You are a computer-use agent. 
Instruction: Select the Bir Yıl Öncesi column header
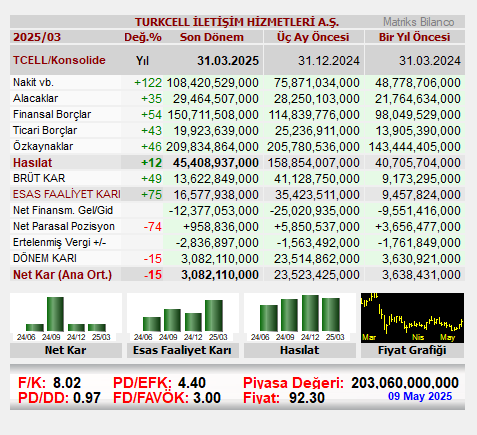tap(414, 37)
